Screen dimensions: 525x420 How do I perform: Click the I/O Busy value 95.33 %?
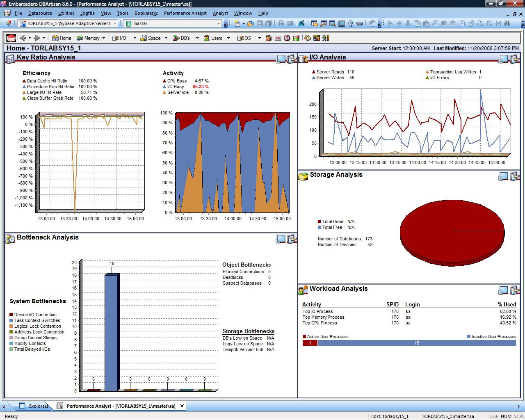pos(201,87)
